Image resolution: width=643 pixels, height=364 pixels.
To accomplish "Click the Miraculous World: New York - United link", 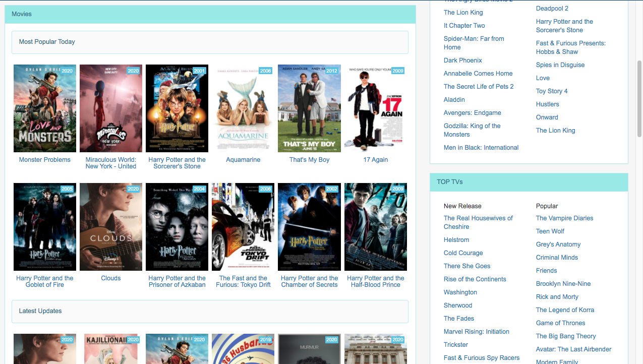I will point(110,163).
